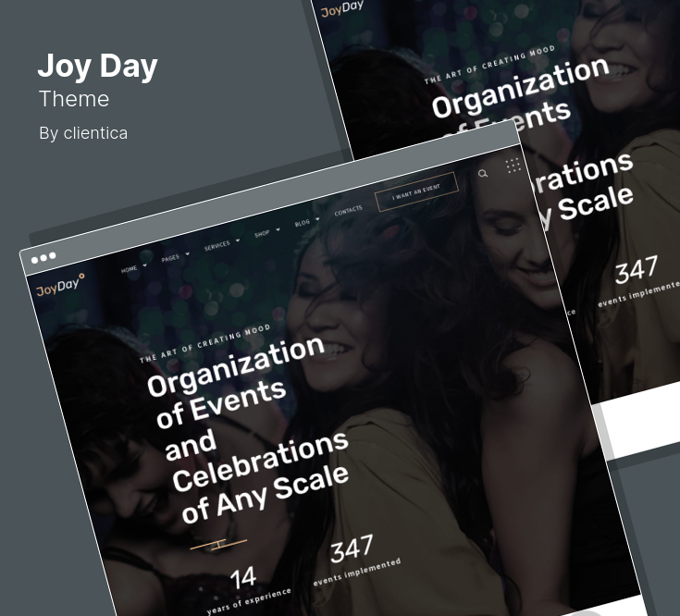The width and height of the screenshot is (680, 616).
Task: Expand the BLOG dropdown chevron
Action: pos(317,219)
